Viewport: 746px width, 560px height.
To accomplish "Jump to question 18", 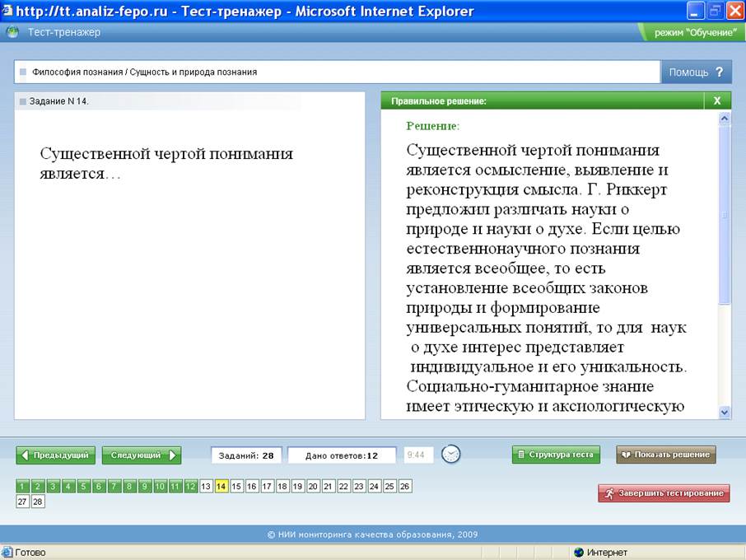I will 282,486.
